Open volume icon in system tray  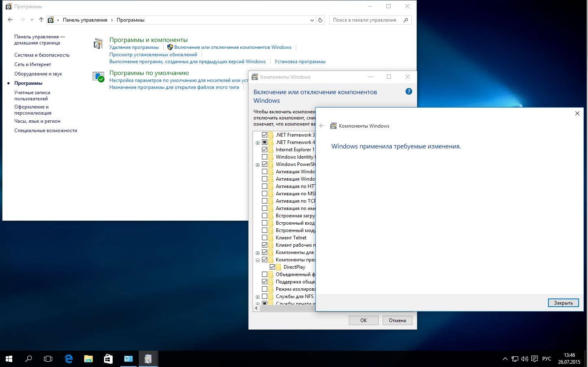point(525,359)
